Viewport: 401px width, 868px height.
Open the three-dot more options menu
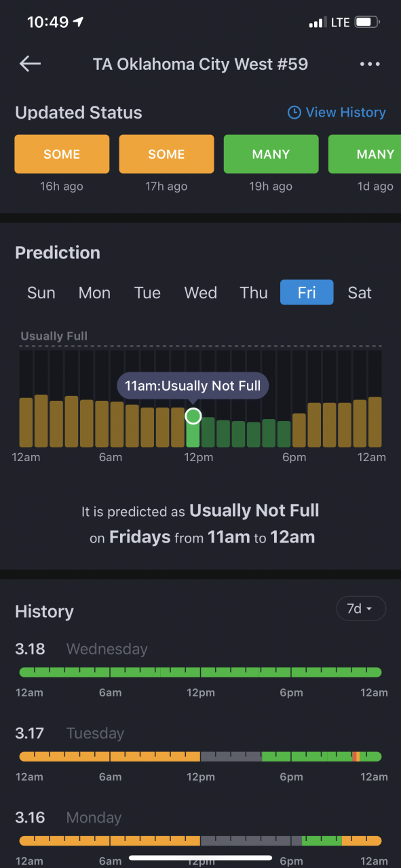[370, 64]
